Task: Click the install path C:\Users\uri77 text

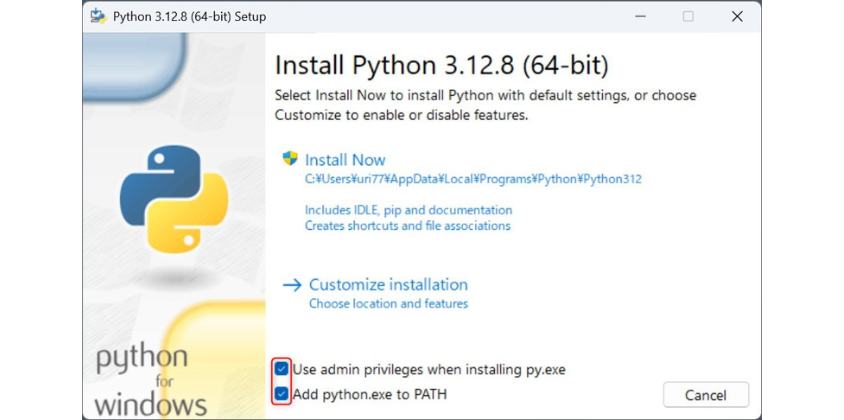Action: 473,179
